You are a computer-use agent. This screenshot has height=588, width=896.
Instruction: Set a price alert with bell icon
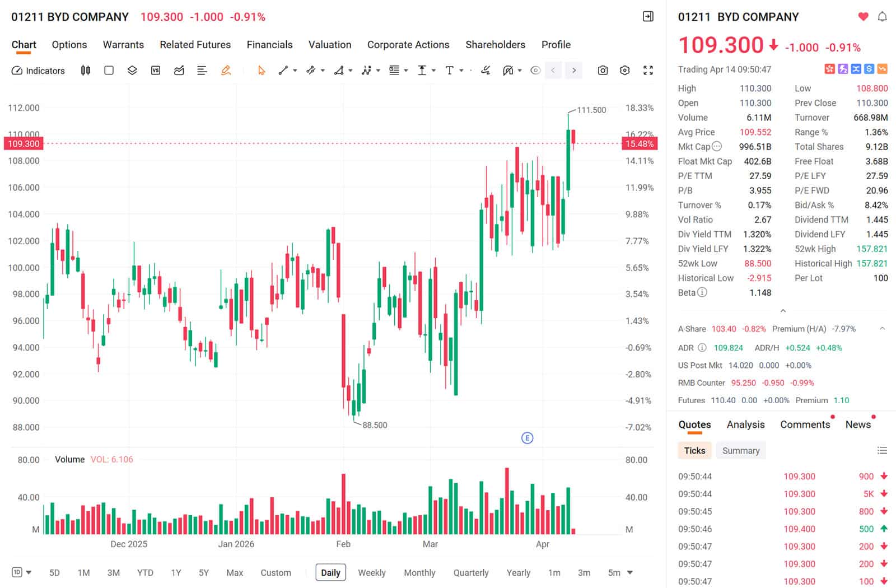[882, 17]
